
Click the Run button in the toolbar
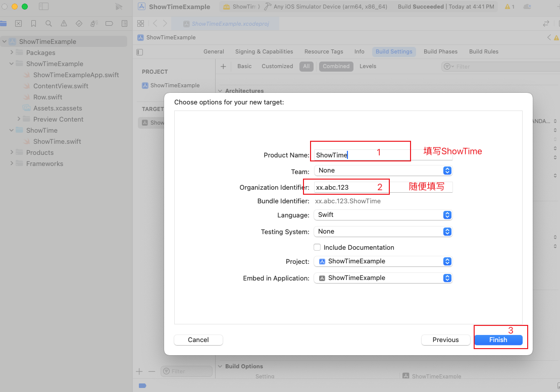pos(119,7)
